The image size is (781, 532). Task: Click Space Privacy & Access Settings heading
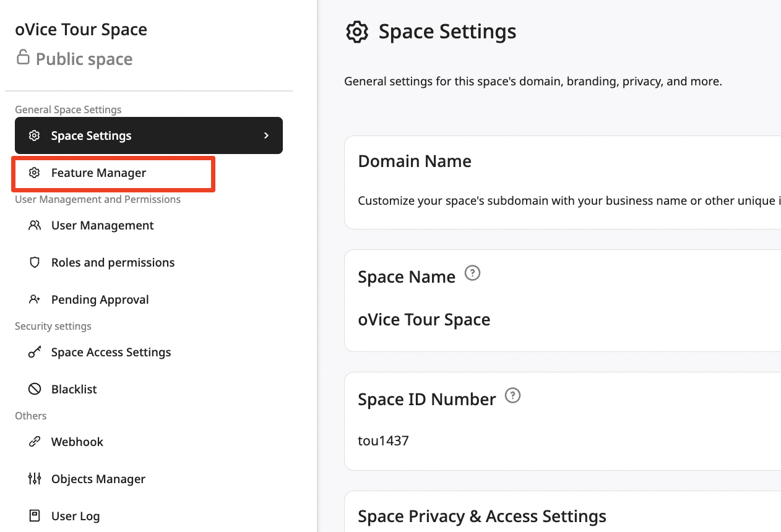[x=482, y=516]
